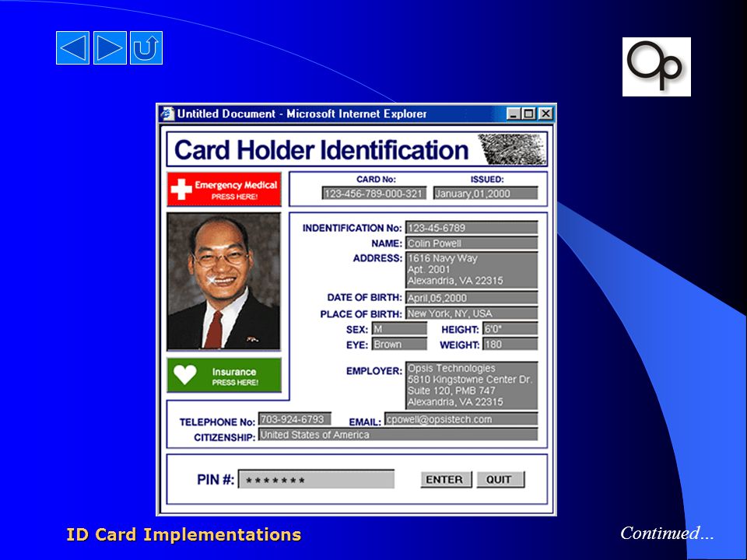This screenshot has width=747, height=560.
Task: Click the PIN # input field
Action: [317, 480]
